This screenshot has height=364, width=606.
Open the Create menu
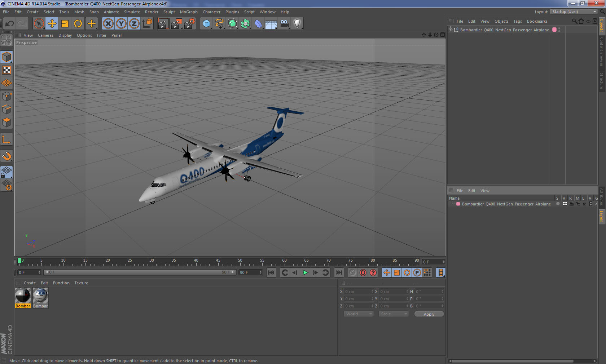(x=32, y=12)
